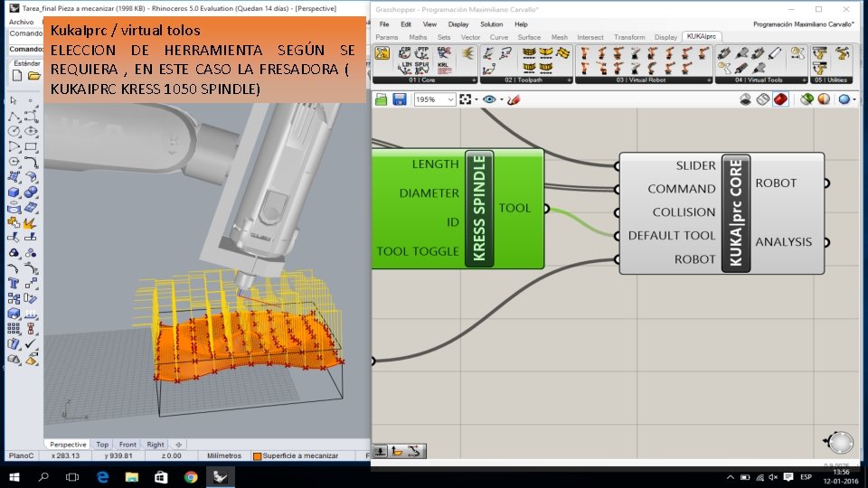Switch to the KUKA|prc tab
This screenshot has width=868, height=488.
pyautogui.click(x=701, y=36)
